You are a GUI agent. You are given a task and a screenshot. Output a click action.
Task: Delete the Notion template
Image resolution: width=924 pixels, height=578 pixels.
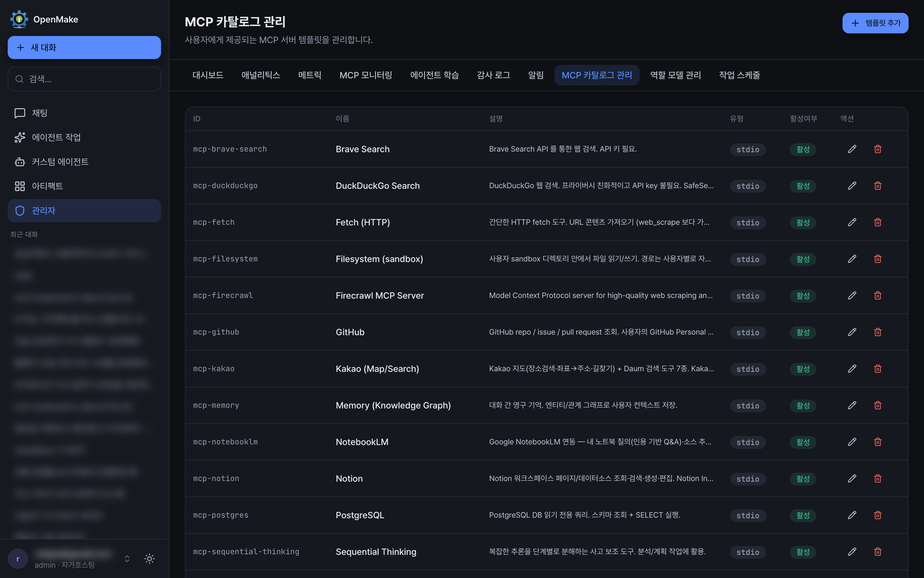coord(877,478)
